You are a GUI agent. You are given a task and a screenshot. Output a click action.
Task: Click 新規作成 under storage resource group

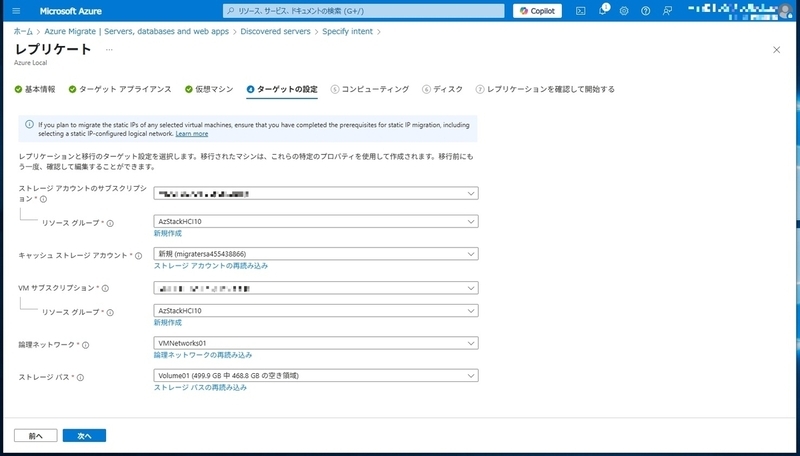[x=168, y=234]
